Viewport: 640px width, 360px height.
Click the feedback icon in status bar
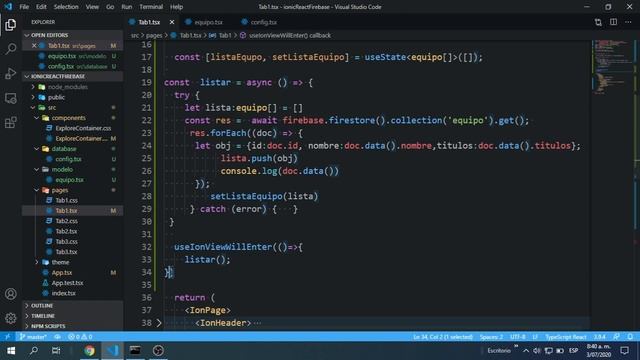pos(616,337)
